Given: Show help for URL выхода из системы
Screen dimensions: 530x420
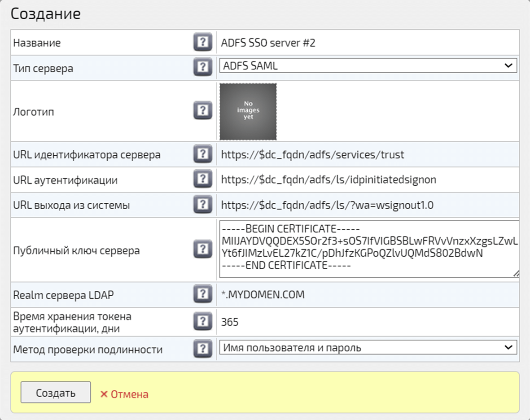Looking at the screenshot, I should (x=202, y=205).
